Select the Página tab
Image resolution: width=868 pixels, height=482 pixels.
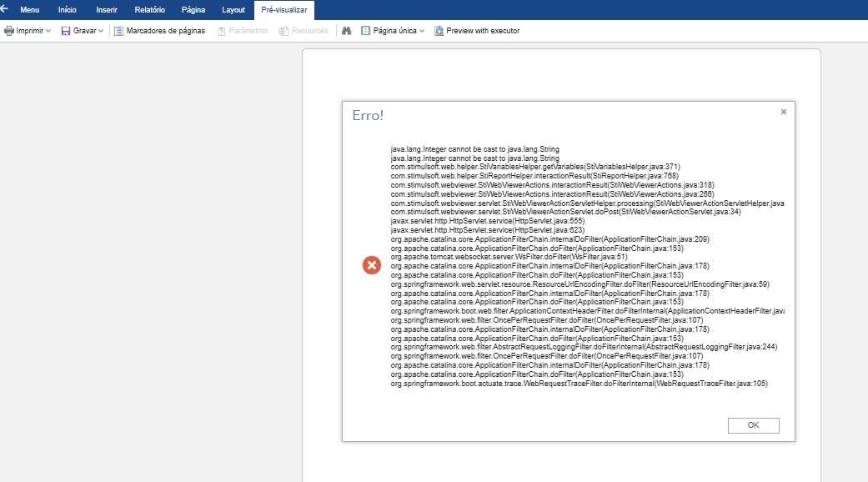pyautogui.click(x=193, y=10)
